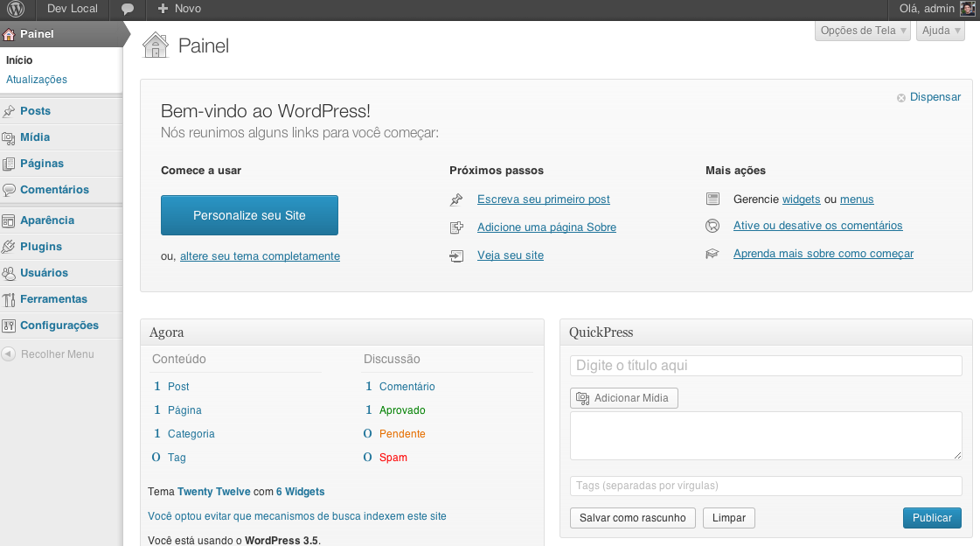Image resolution: width=980 pixels, height=546 pixels.
Task: Click the Salvar como rascunho button
Action: pos(633,518)
